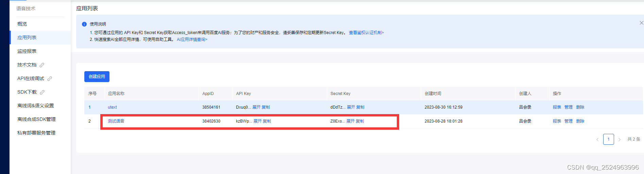Viewport: 644px width, 174px height.
Task: Open 技术文档 sidebar link
Action: [27, 65]
